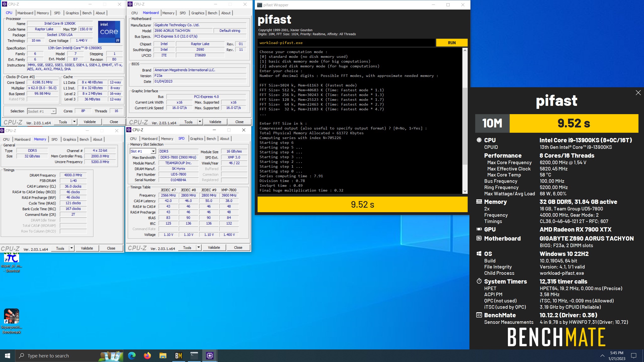Click the Model field Z690 AORUS TACHYON

click(x=183, y=31)
